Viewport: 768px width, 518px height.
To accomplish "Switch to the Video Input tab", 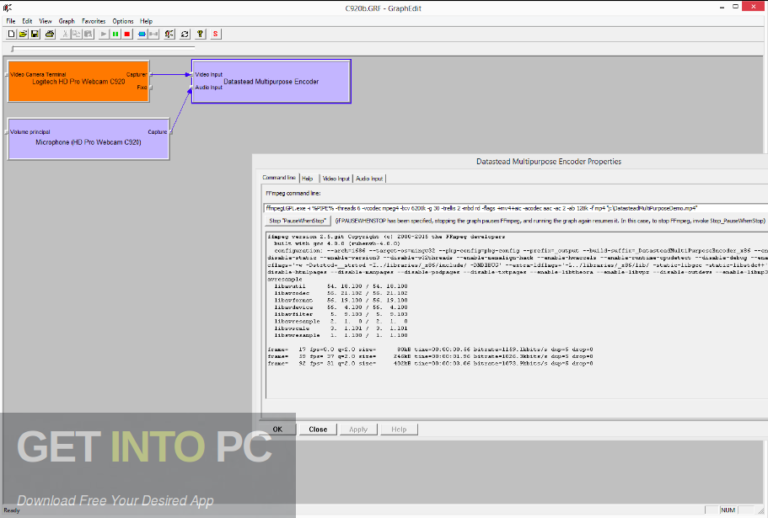I will point(336,178).
